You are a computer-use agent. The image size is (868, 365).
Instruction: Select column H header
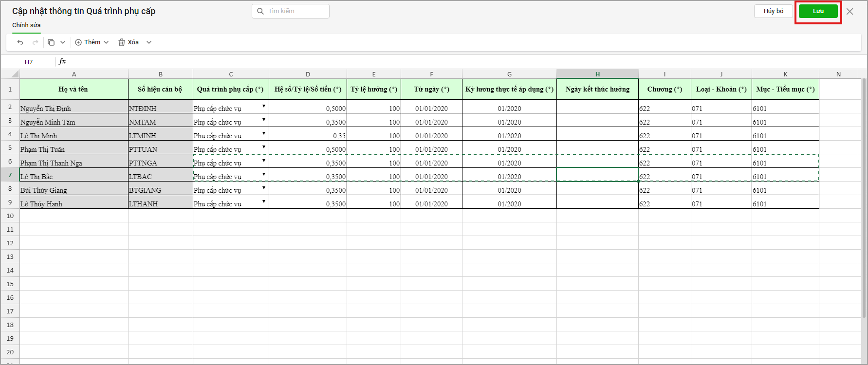tap(597, 74)
